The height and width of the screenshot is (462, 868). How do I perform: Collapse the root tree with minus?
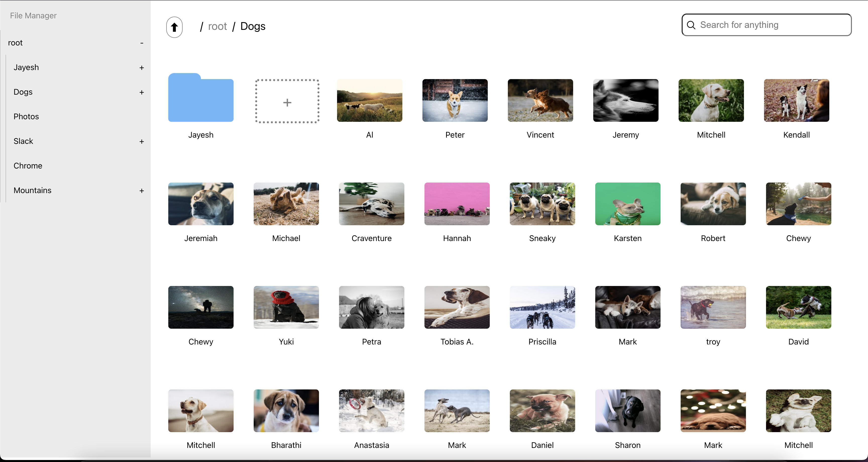(142, 43)
